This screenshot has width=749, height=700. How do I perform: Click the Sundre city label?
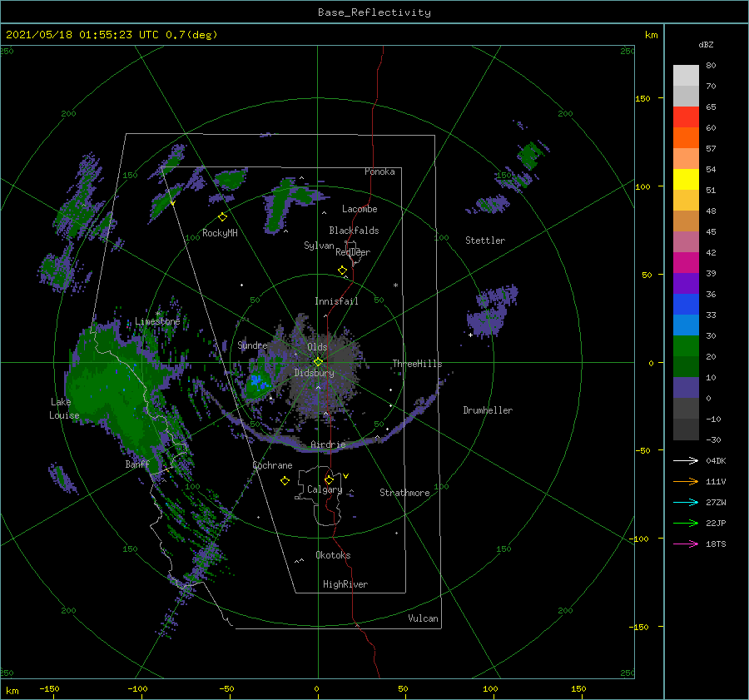[252, 345]
